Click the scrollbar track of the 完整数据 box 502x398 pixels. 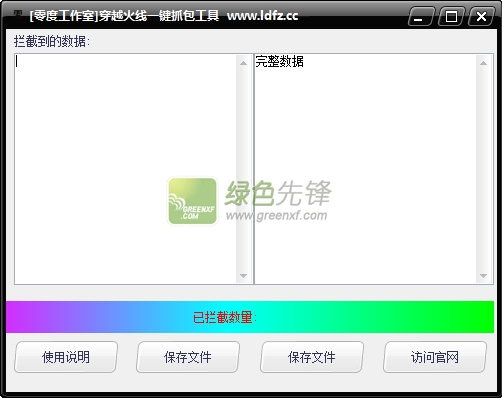484,169
